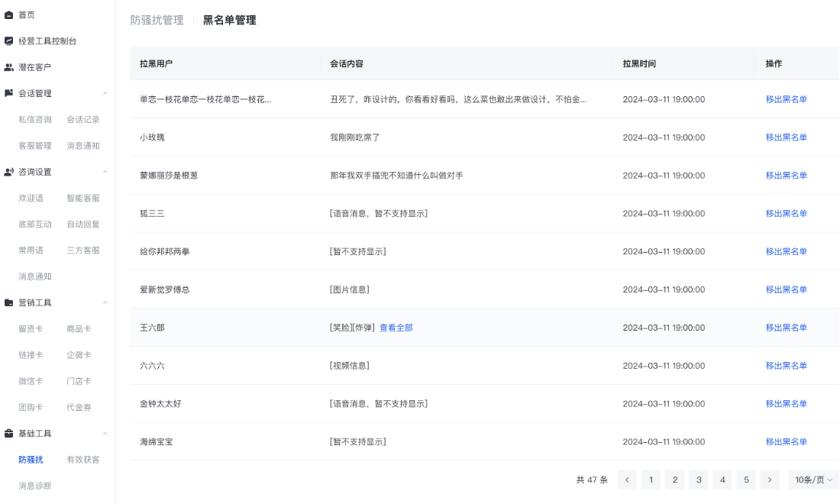Open 私信咨询 submenu item
This screenshot has height=504, width=840.
[35, 119]
